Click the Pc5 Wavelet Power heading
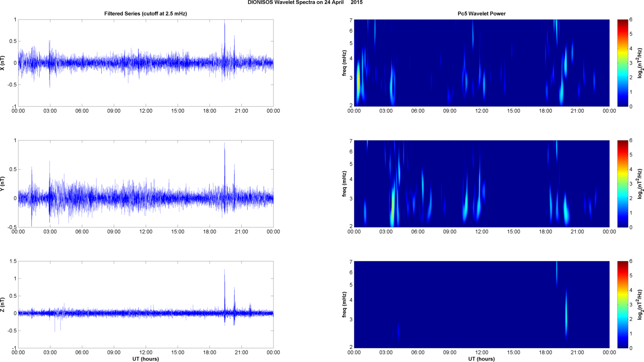The image size is (644, 362). pyautogui.click(x=481, y=14)
